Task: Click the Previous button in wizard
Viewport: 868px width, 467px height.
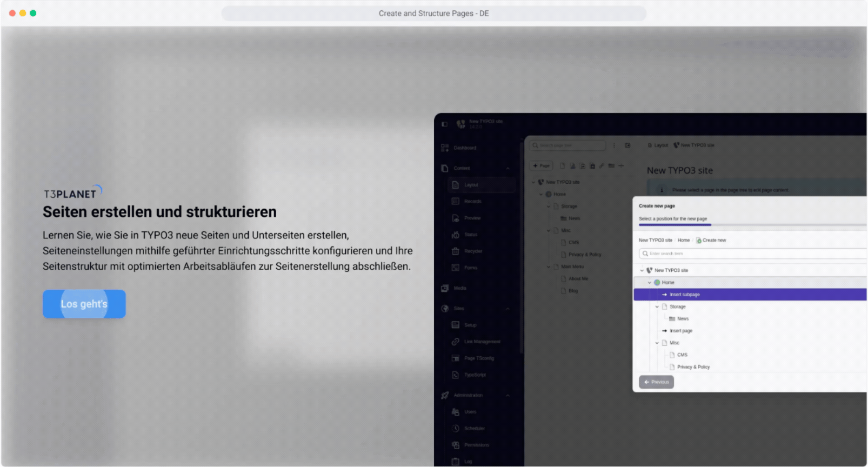Action: [x=656, y=382]
